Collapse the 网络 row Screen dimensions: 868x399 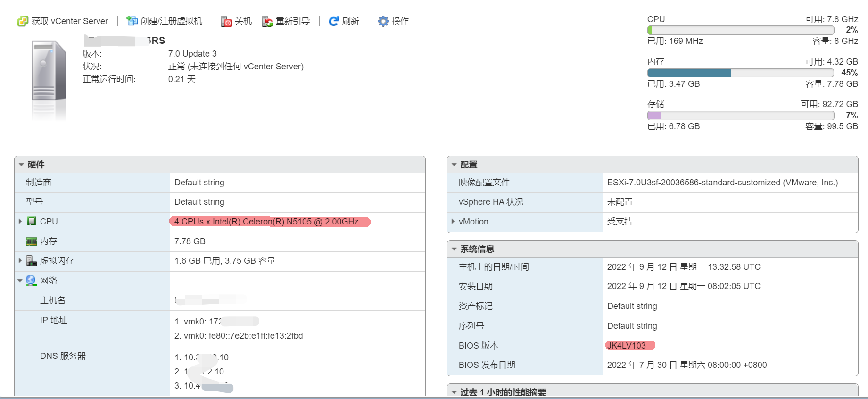point(20,281)
